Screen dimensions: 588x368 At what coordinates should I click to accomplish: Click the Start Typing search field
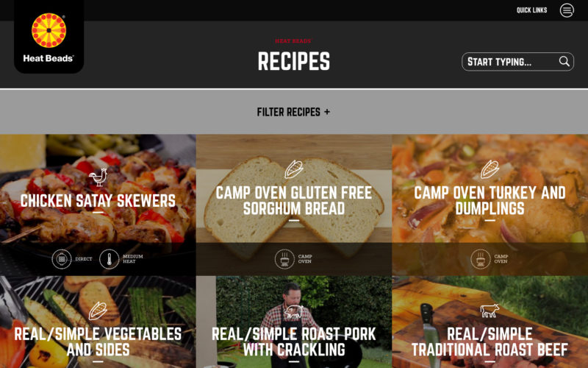coord(517,62)
